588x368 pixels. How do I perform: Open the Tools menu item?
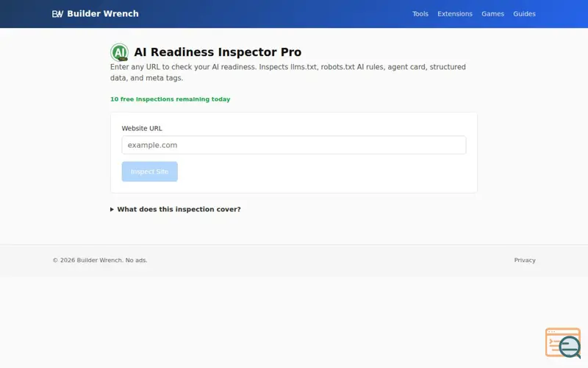(420, 14)
